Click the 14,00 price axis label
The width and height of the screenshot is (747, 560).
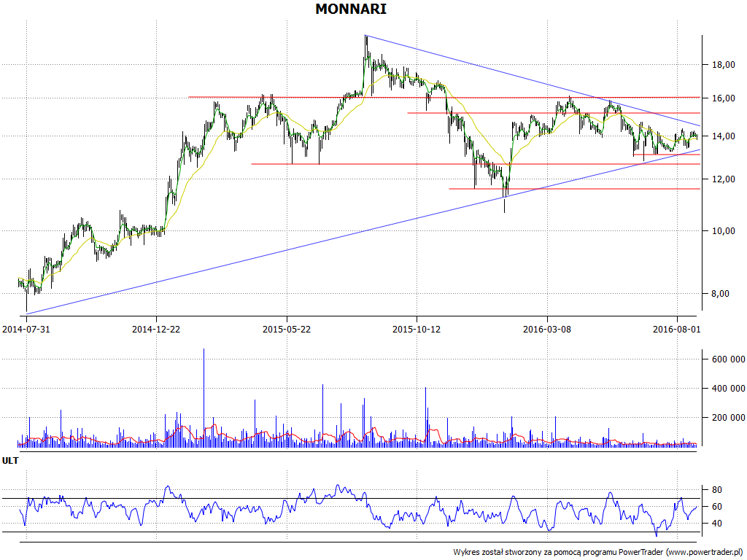723,136
